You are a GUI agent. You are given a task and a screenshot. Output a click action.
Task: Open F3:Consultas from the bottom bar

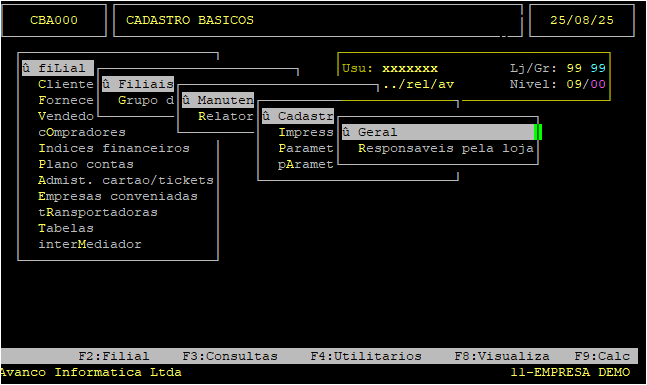tap(230, 356)
